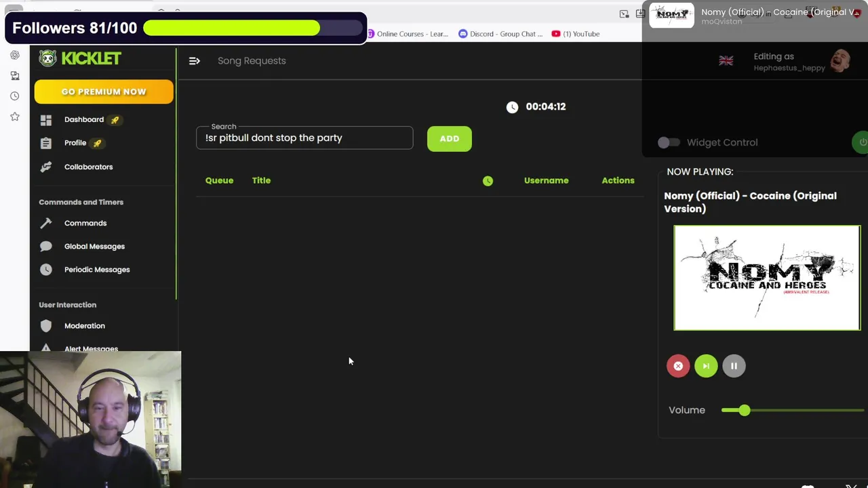Image resolution: width=868 pixels, height=488 pixels.
Task: Click the ADD song button
Action: (x=450, y=138)
